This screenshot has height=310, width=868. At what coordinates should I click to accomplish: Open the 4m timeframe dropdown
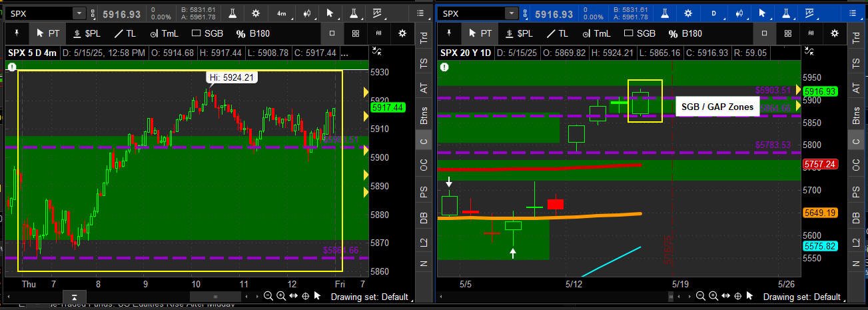click(x=282, y=13)
